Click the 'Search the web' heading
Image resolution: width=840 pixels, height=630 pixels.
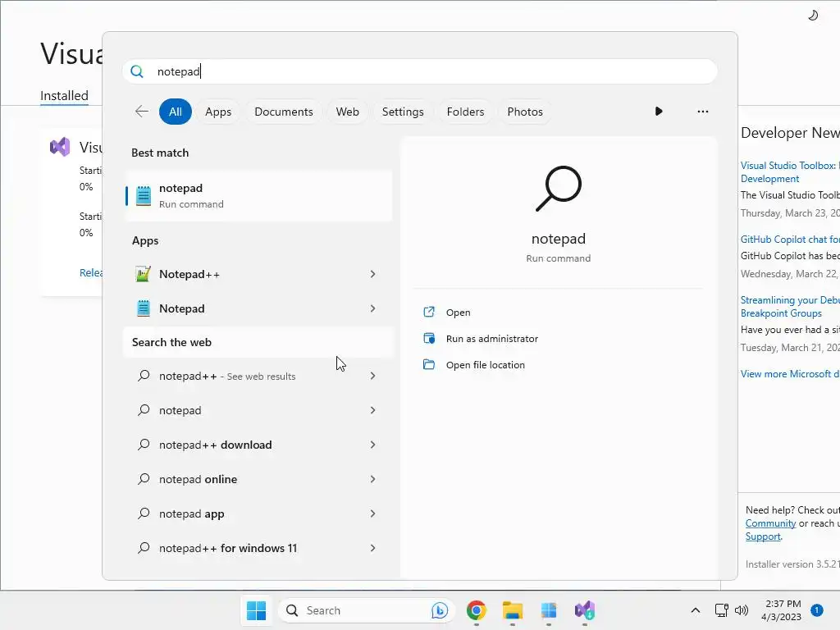[x=171, y=342]
